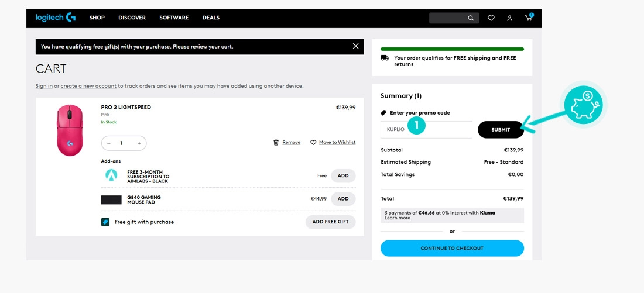
Task: Open wishlist via header heart icon
Action: pyautogui.click(x=491, y=18)
